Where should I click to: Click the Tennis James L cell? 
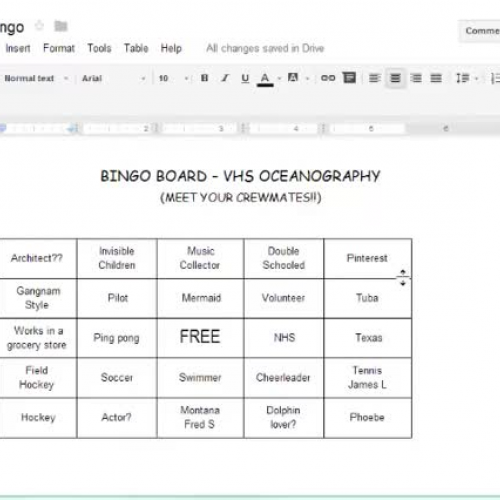click(x=367, y=378)
